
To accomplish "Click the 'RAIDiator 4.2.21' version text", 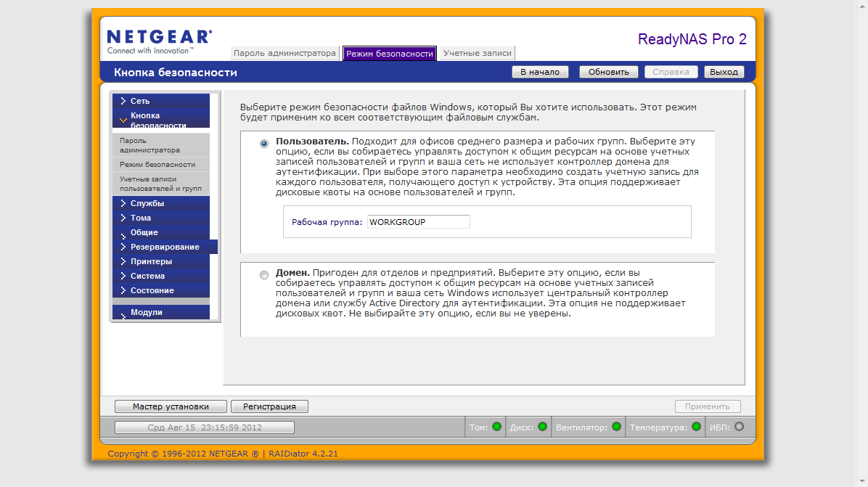I will pos(303,453).
